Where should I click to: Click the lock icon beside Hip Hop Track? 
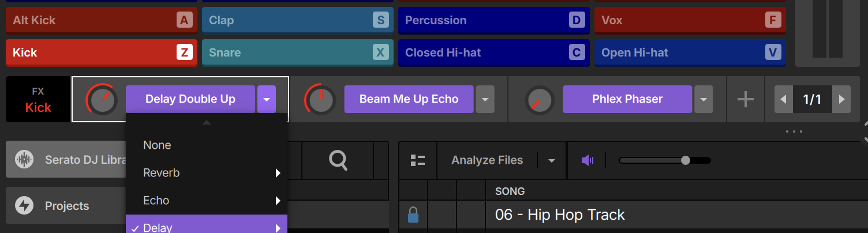point(413,215)
